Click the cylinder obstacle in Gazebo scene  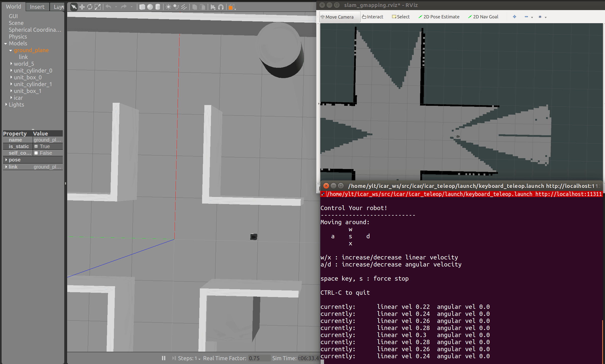[x=280, y=50]
